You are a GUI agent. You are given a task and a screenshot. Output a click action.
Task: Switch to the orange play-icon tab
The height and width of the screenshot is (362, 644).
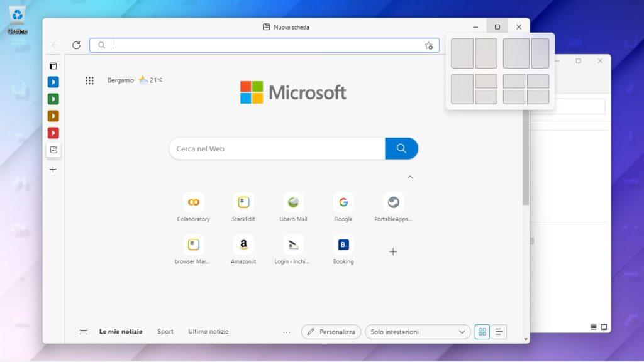[x=53, y=116]
